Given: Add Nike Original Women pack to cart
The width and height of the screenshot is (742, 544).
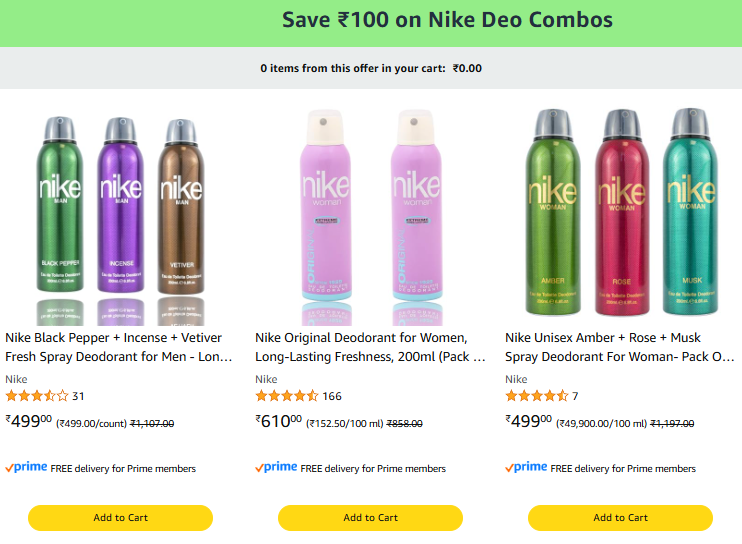Looking at the screenshot, I should coord(371,518).
